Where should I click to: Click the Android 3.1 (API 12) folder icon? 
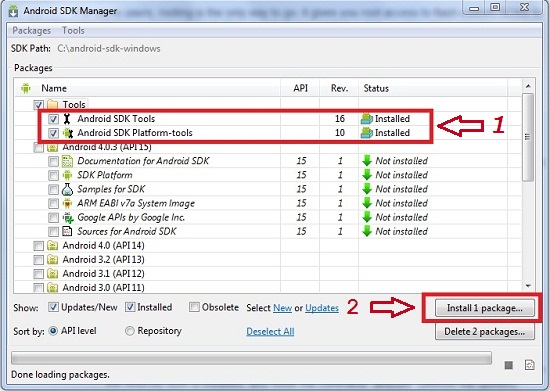tap(52, 274)
